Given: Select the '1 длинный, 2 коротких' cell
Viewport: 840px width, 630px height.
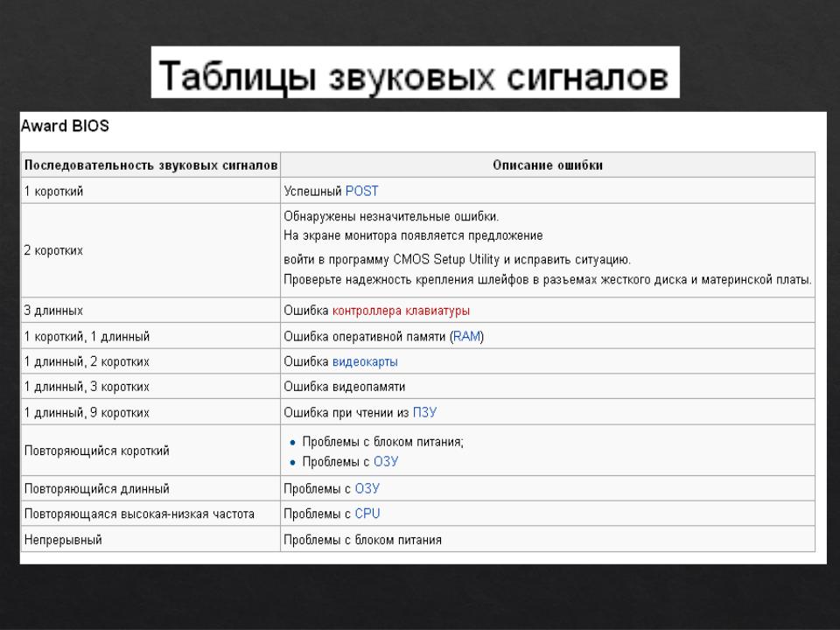Looking at the screenshot, I should click(150, 361).
